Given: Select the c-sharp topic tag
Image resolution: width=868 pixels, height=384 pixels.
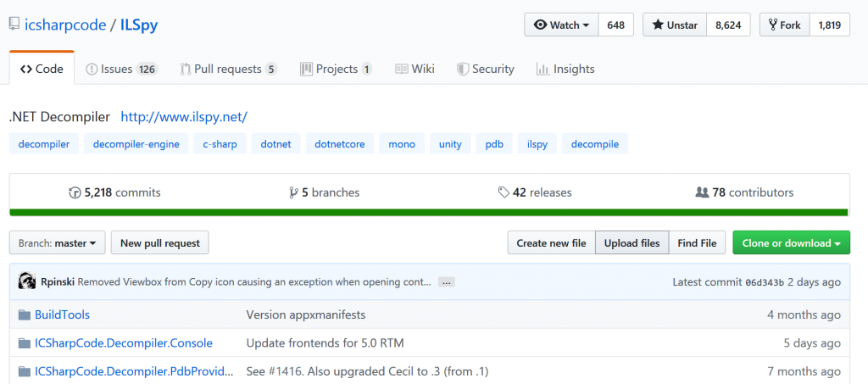Looking at the screenshot, I should 220,144.
